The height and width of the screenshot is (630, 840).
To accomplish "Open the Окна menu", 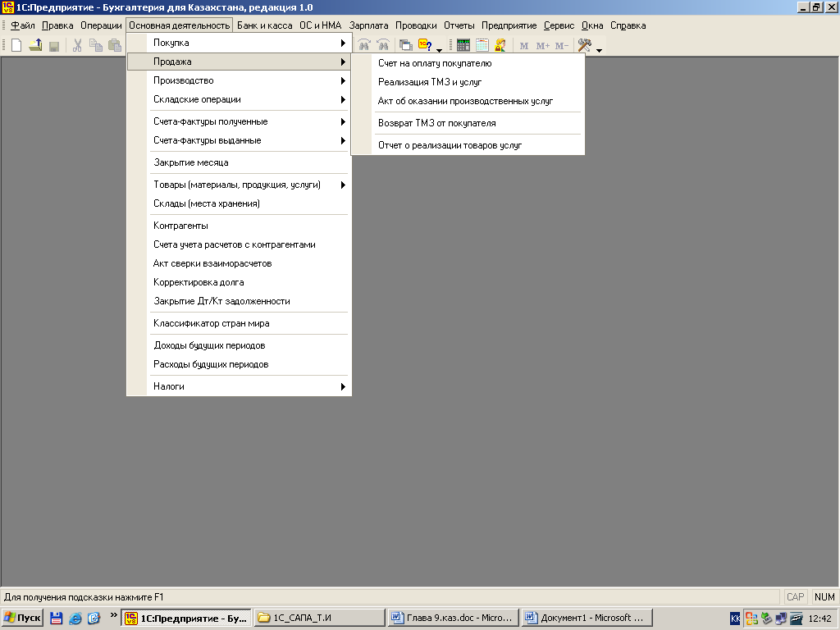I will (592, 25).
